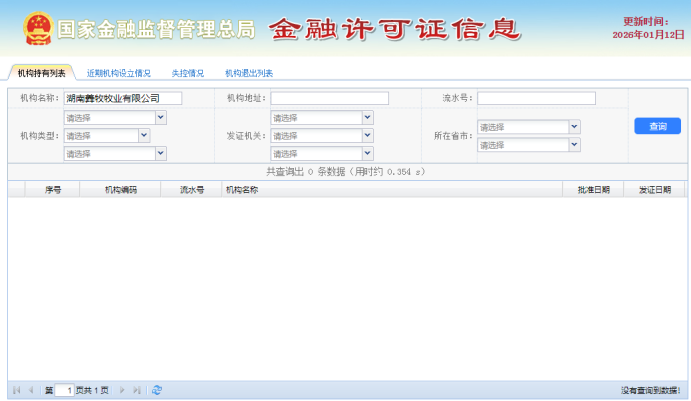691x401 pixels.
Task: Click the 没有查询到数据 status message
Action: pos(650,390)
